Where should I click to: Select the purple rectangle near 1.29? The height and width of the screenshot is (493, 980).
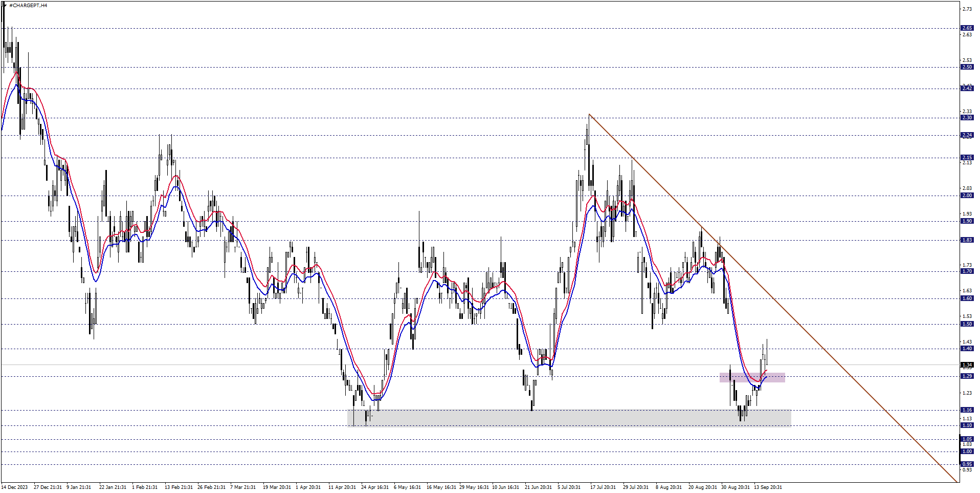pyautogui.click(x=752, y=377)
